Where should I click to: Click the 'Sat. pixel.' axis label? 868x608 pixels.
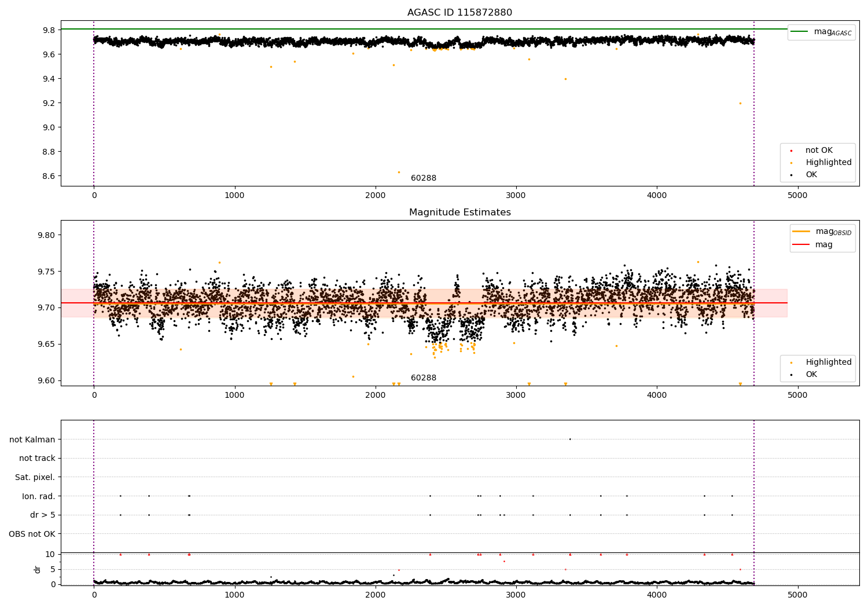click(x=35, y=477)
